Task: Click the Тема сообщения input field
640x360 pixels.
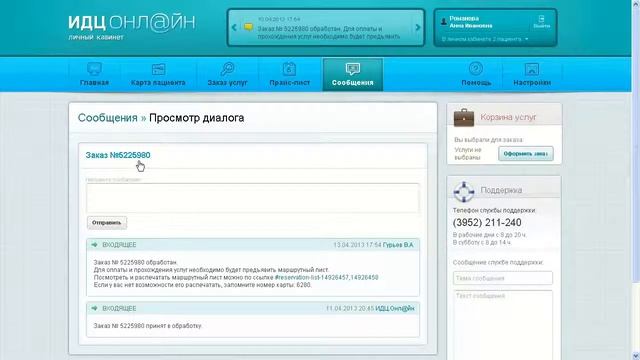Action: coord(502,278)
